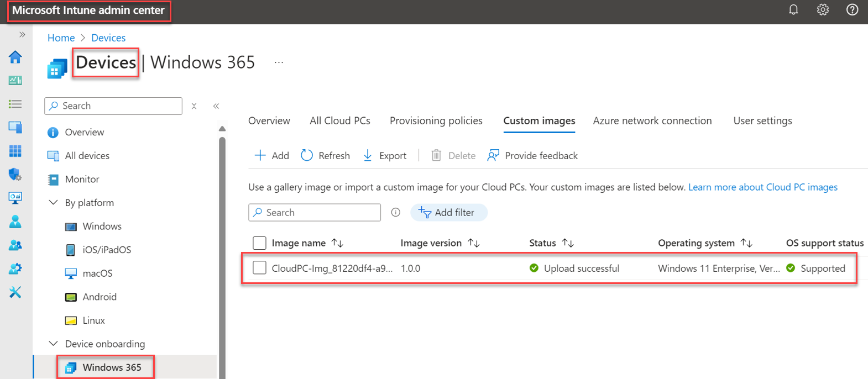Select Android platform

[x=100, y=297]
